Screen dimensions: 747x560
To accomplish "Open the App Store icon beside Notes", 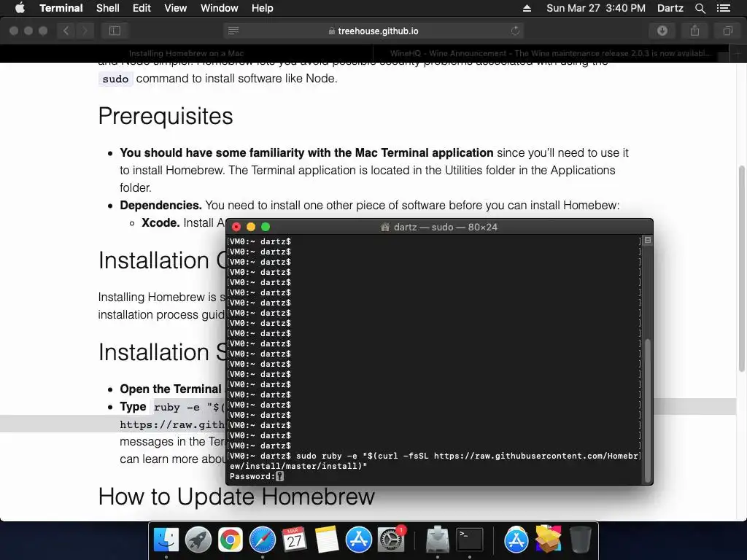I will click(x=359, y=540).
